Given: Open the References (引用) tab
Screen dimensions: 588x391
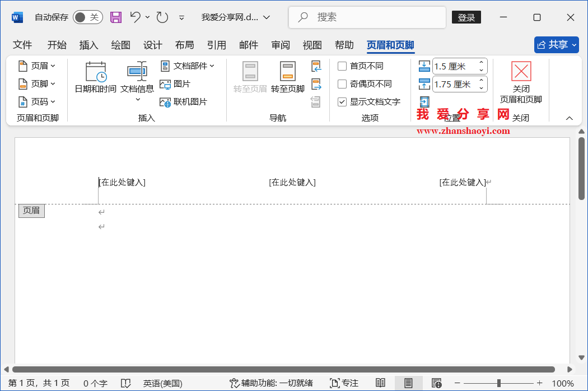Looking at the screenshot, I should click(217, 45).
